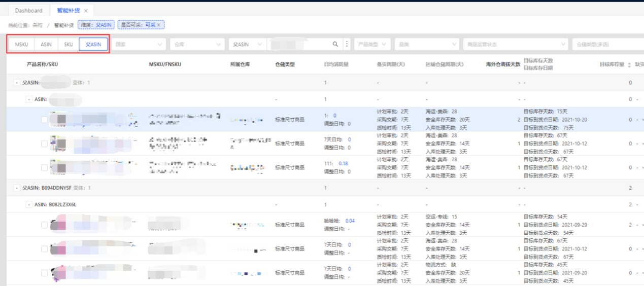
Task: Collapse the ASIN B082LZ3X6L row
Action: pos(29,204)
